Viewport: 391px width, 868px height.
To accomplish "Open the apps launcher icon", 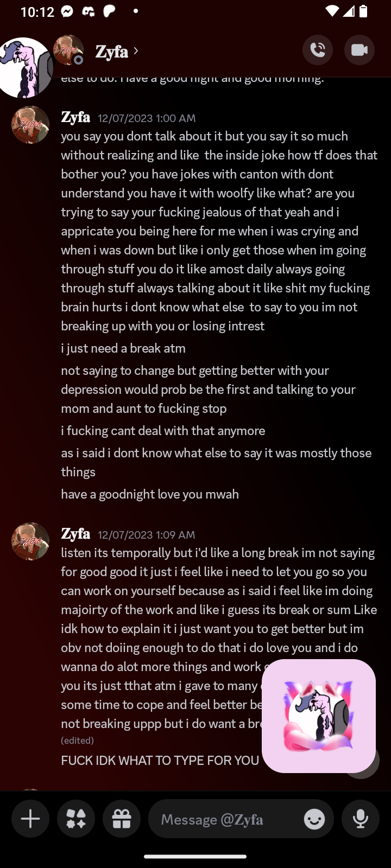I will click(76, 819).
